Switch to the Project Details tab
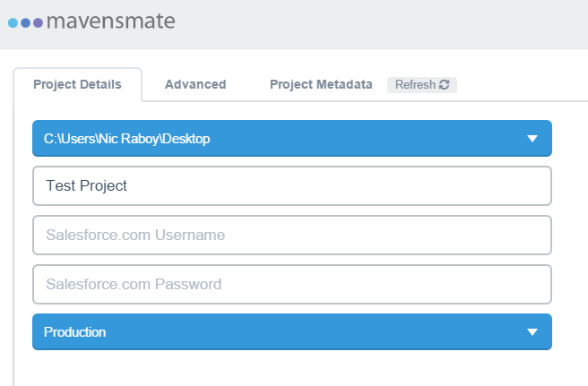588x386 pixels. 78,85
